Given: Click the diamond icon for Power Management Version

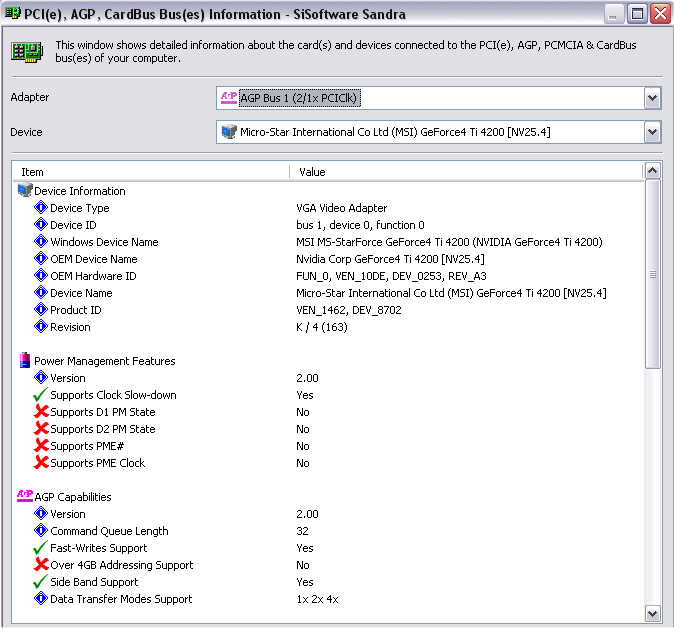Looking at the screenshot, I should (x=41, y=377).
